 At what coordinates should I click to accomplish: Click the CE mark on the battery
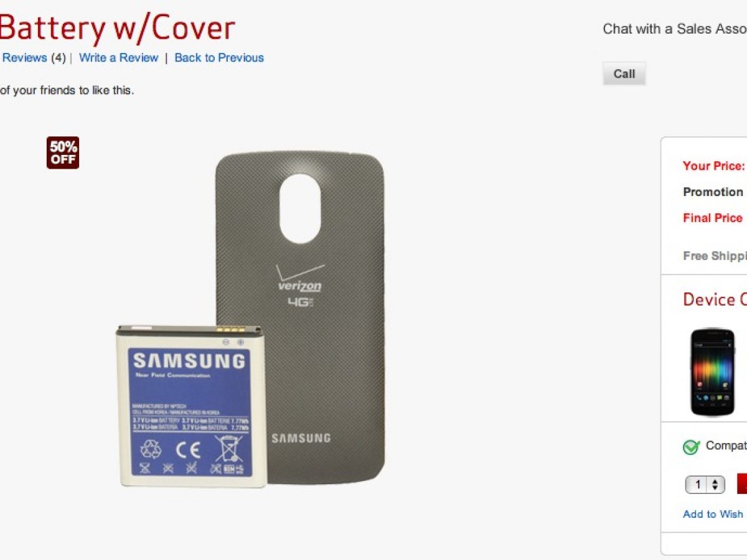click(189, 449)
